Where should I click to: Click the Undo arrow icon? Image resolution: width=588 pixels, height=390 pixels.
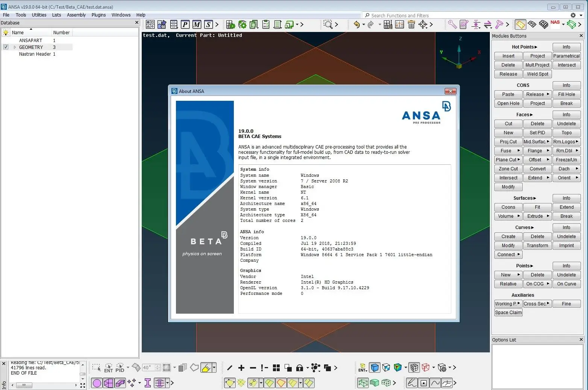coord(356,24)
